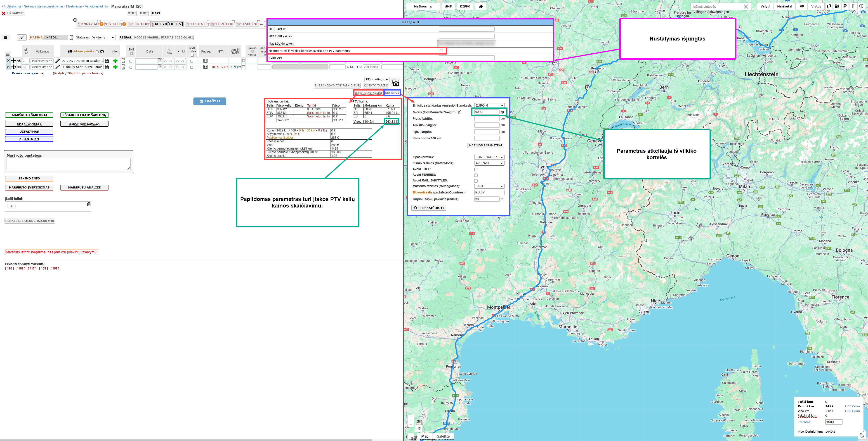The width and height of the screenshot is (868, 441).
Task: Take a map snapshot with the camera icon
Action: (x=396, y=83)
